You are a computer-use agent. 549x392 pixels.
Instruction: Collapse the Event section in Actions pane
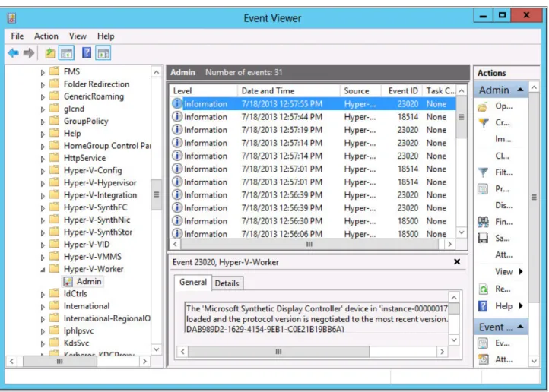click(520, 327)
